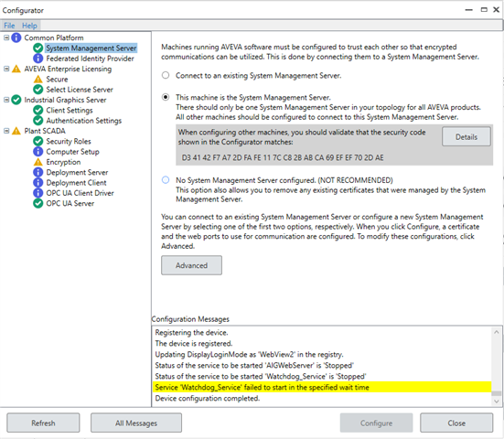Click the green check icon beside Client Settings

pyautogui.click(x=38, y=111)
